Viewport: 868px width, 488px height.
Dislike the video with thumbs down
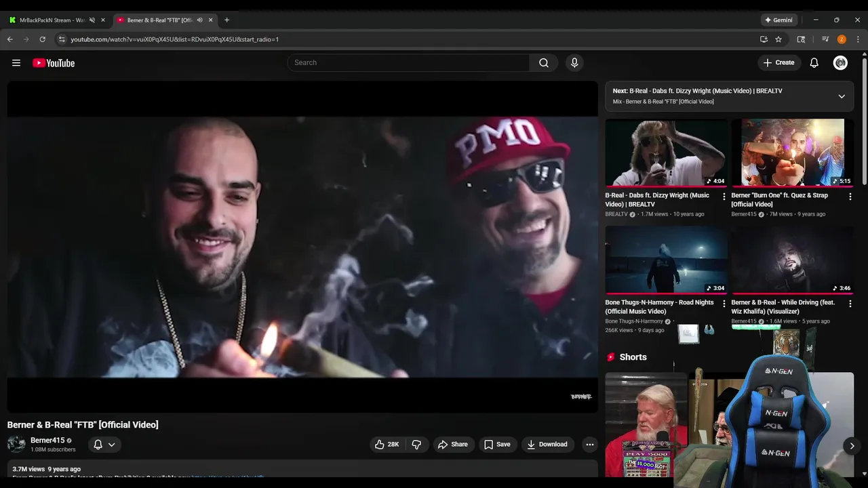[x=416, y=445]
